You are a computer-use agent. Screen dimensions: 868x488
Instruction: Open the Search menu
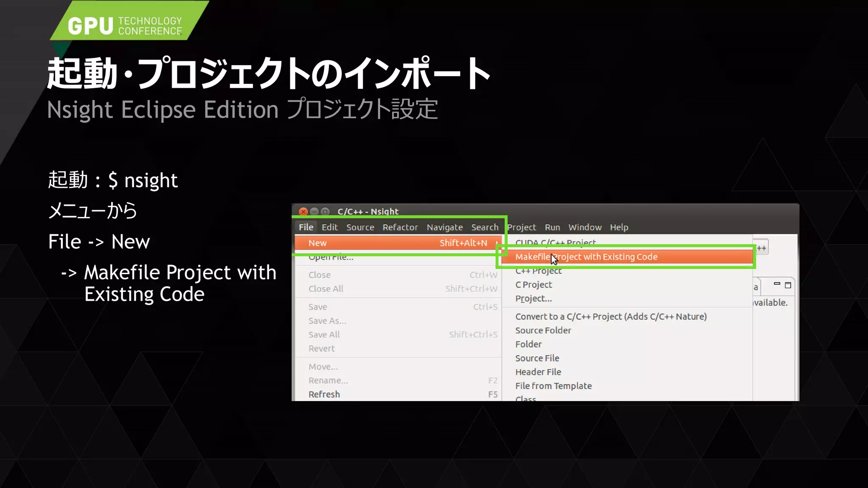[x=485, y=227]
